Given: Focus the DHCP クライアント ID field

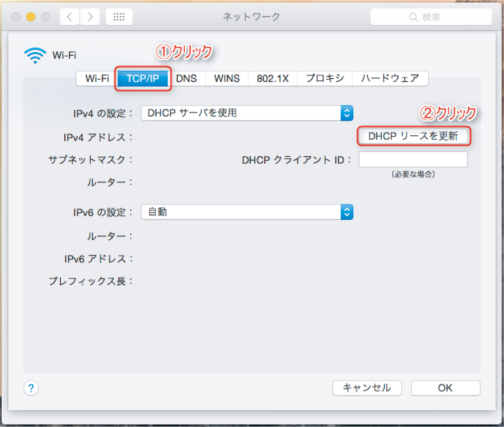Looking at the screenshot, I should click(x=413, y=159).
